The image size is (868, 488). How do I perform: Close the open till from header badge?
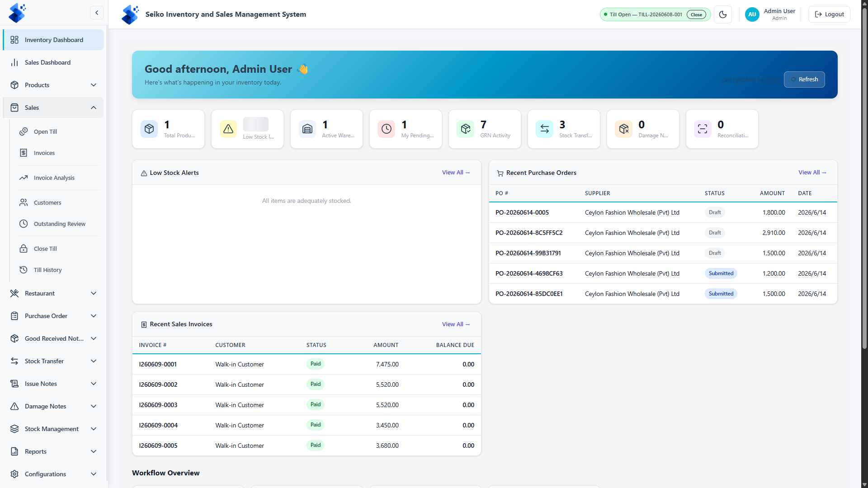click(x=696, y=14)
